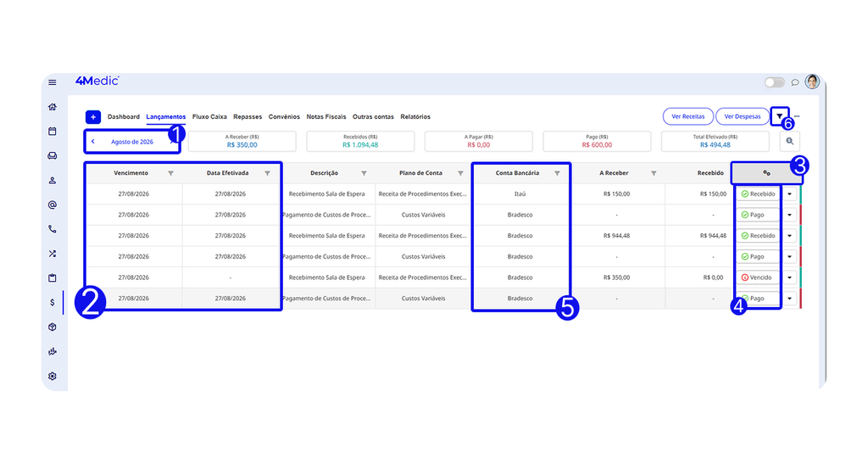Open the calendar icon in sidebar

point(52,132)
